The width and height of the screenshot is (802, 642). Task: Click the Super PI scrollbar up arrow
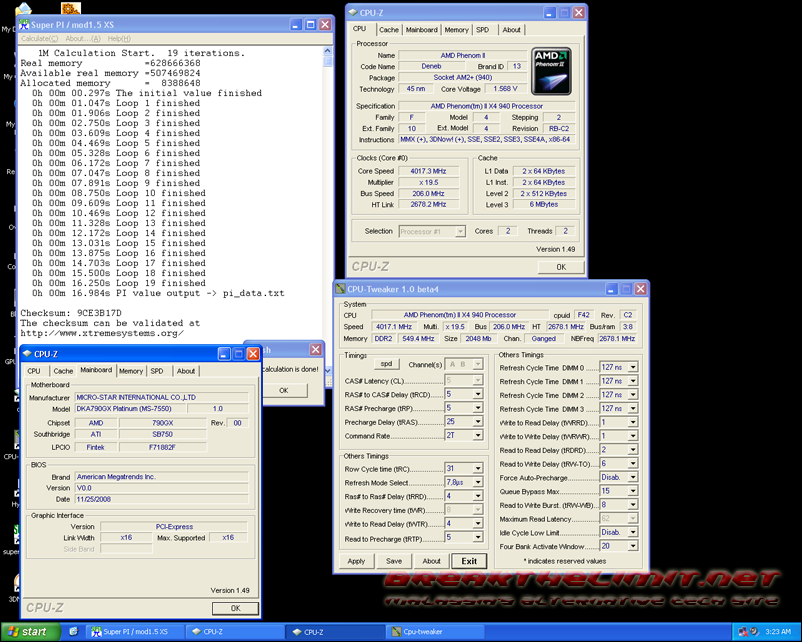click(x=327, y=51)
